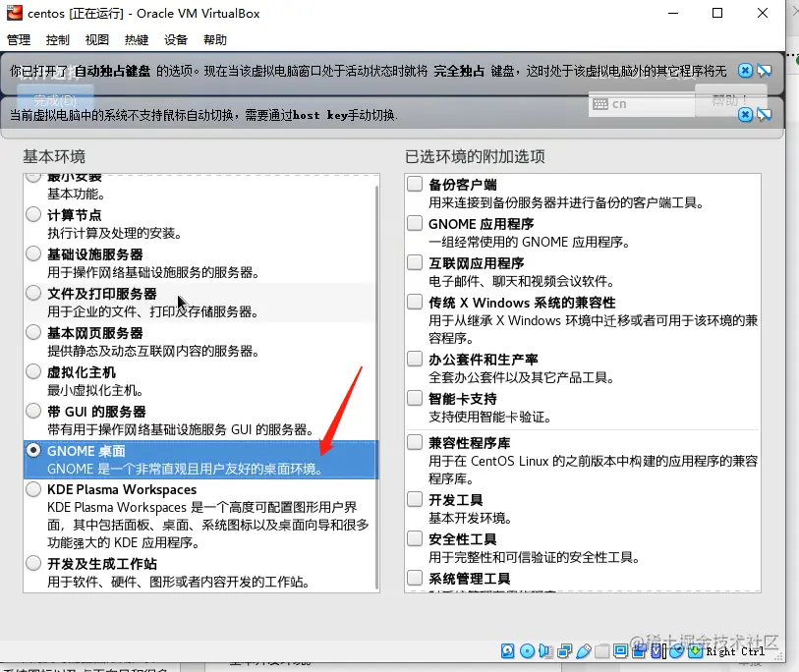Close the auto-capture keyboard notification
Screen dimensions: 799x672
tap(746, 71)
